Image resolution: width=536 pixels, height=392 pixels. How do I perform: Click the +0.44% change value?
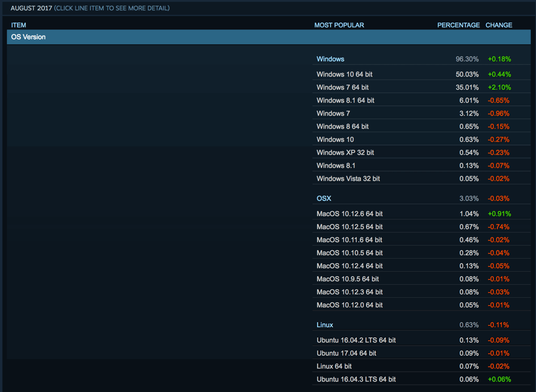pyautogui.click(x=499, y=74)
